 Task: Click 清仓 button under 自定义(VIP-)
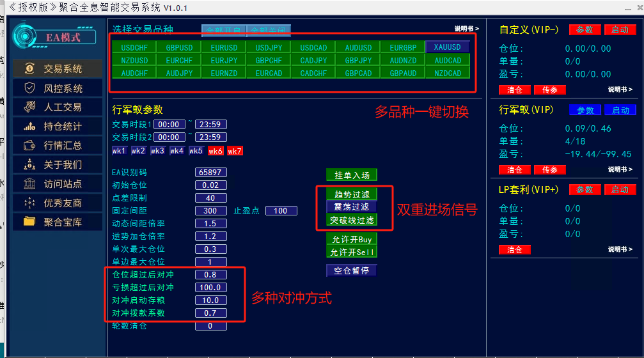pos(515,90)
